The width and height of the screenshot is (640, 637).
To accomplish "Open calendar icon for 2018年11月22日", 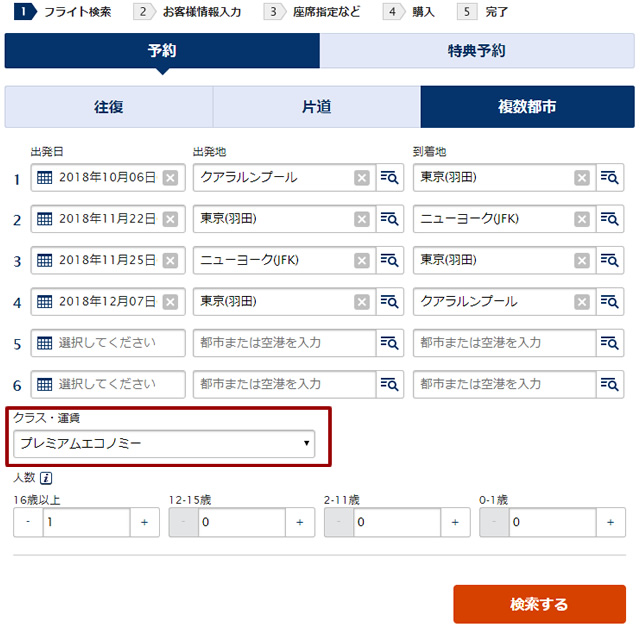I will coord(44,219).
